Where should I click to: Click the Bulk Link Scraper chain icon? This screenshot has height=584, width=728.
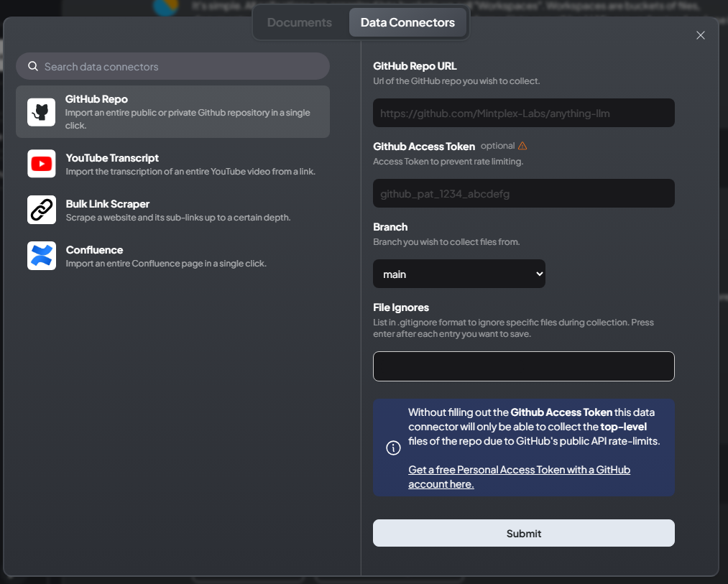(42, 210)
